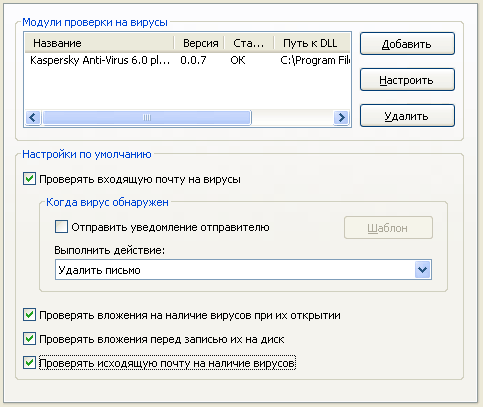Click the disabled Шаблон button

click(x=388, y=228)
